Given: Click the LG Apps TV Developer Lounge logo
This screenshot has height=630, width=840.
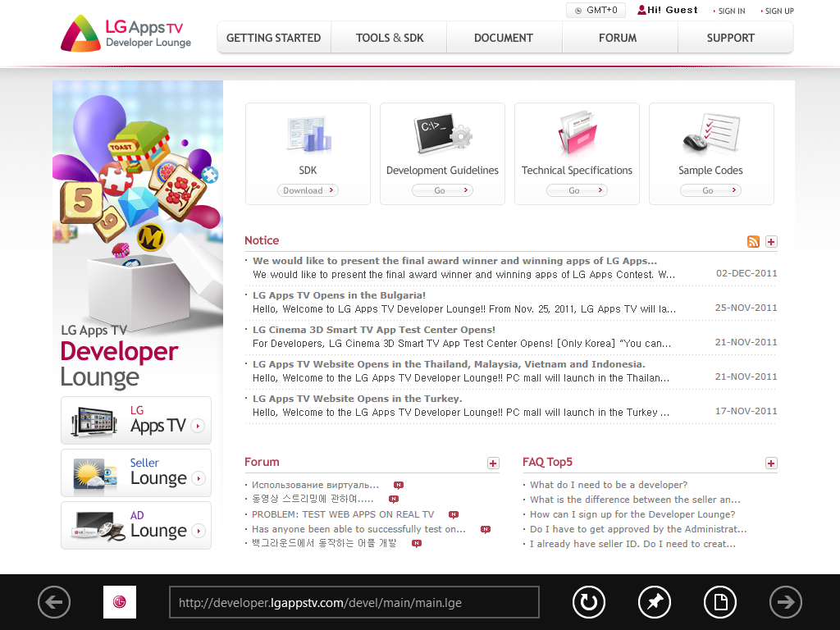Looking at the screenshot, I should click(x=126, y=33).
